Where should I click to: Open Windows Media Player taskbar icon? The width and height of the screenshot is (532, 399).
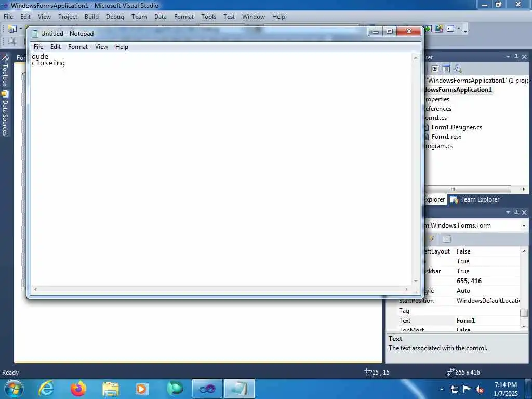(141, 389)
